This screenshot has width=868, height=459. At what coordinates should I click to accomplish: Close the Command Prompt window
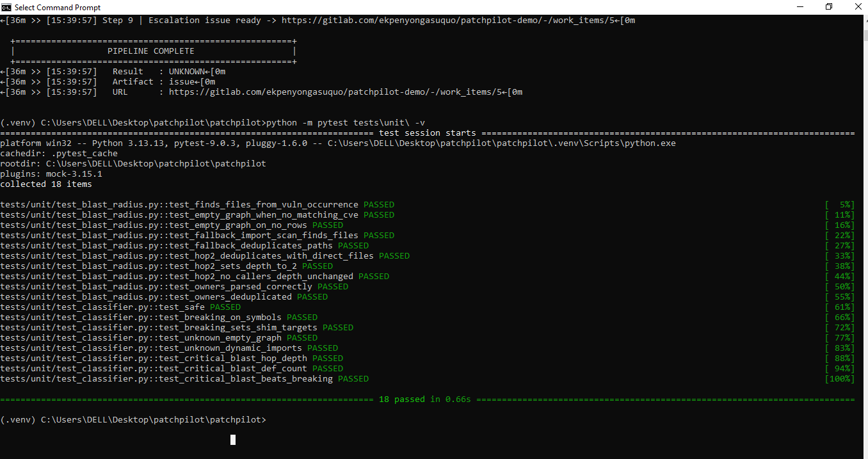tap(857, 7)
